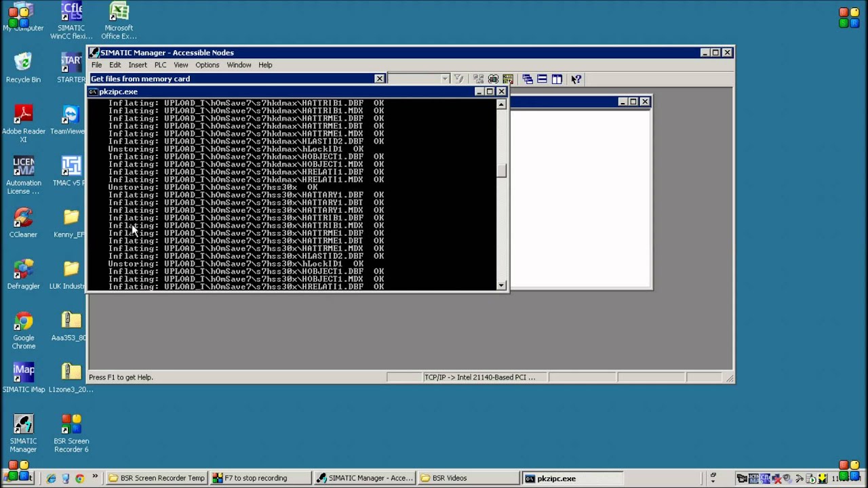This screenshot has height=488, width=868.
Task: Launch Chrome from quick launch bar
Action: tap(79, 478)
